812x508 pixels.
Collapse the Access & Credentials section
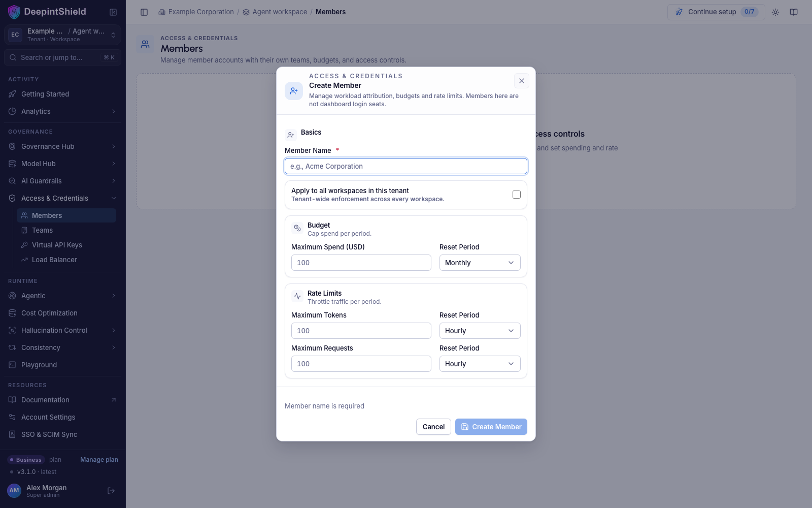(63, 198)
